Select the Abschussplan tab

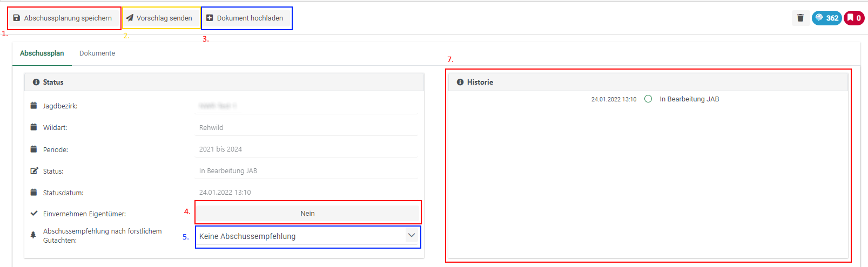coord(42,53)
